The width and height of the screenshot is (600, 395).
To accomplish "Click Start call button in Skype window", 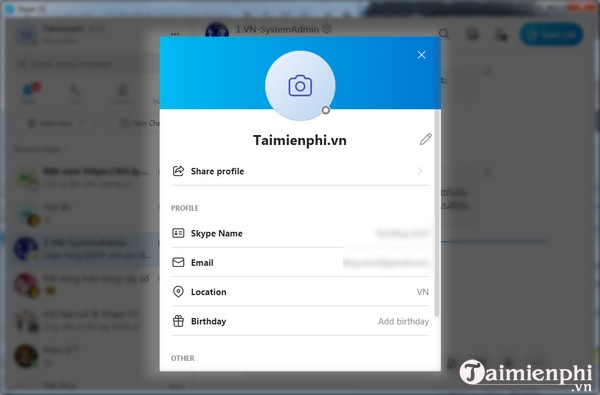I will [x=552, y=34].
